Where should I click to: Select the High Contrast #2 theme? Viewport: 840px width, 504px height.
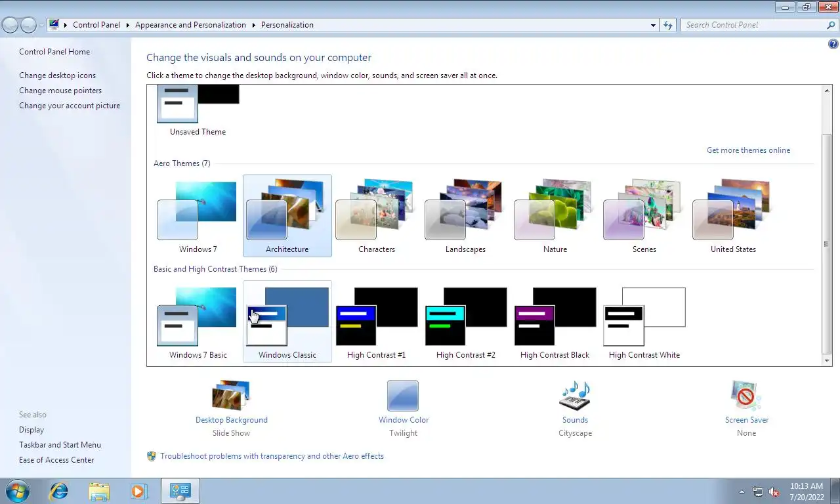pyautogui.click(x=465, y=322)
